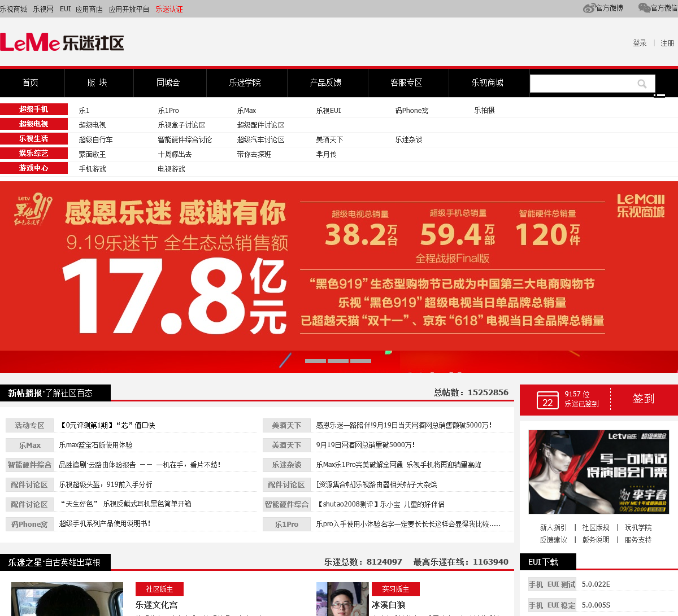Open 乐迷文化宫 user profile name
This screenshot has height=616, width=678.
click(x=157, y=605)
